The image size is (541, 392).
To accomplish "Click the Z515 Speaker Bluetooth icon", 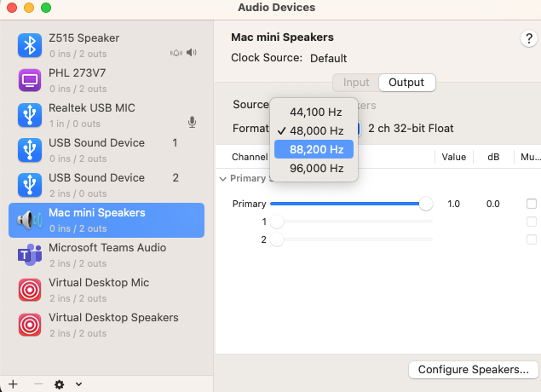I will tap(30, 45).
